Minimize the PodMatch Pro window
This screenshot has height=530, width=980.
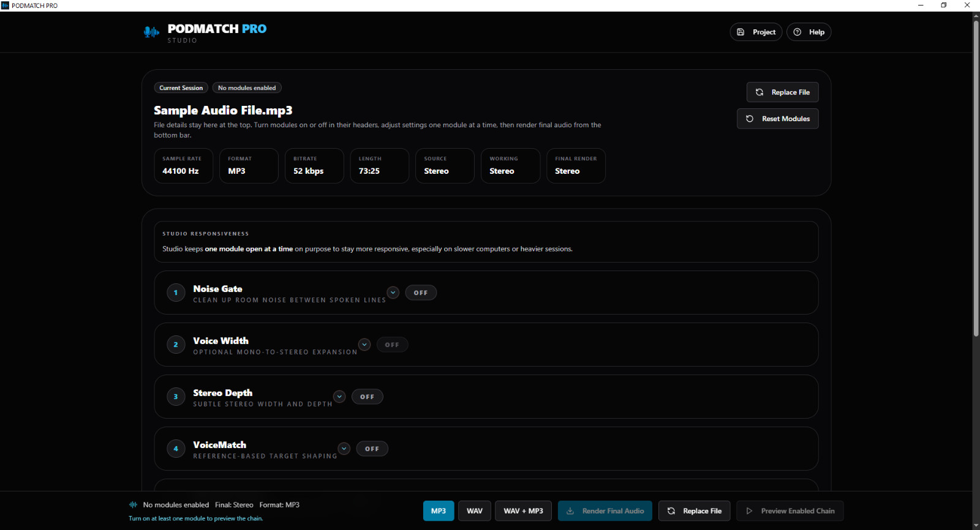(x=921, y=6)
